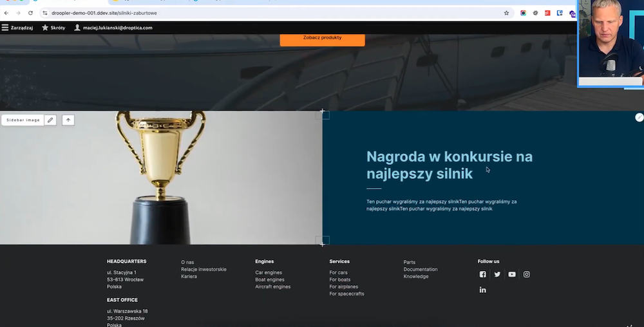Image resolution: width=644 pixels, height=327 pixels.
Task: Click the ul. Stacyjna 1 address line
Action: [x=122, y=272]
